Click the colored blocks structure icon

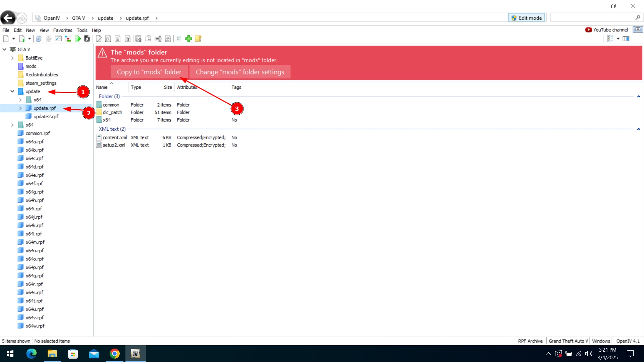pyautogui.click(x=68, y=39)
